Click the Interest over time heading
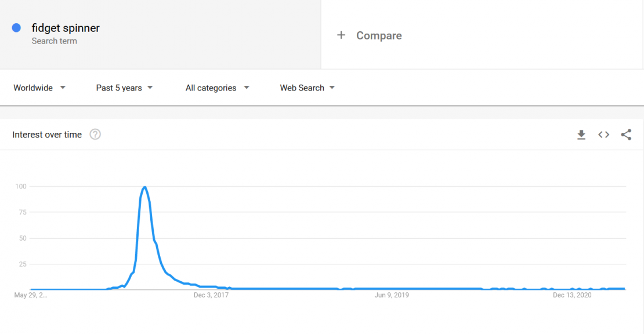This screenshot has width=644, height=334. (x=47, y=135)
